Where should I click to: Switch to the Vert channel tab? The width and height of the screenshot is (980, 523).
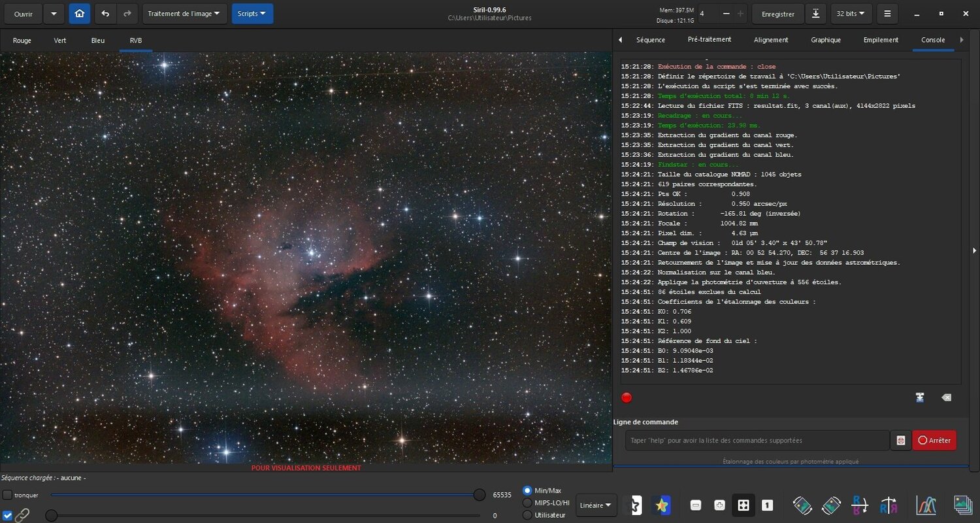coord(59,40)
